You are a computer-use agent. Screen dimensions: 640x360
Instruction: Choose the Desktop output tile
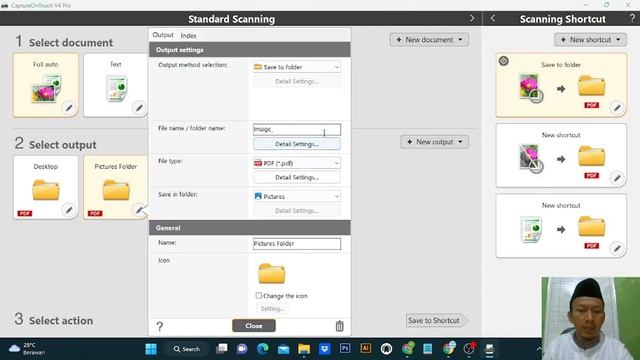(46, 187)
